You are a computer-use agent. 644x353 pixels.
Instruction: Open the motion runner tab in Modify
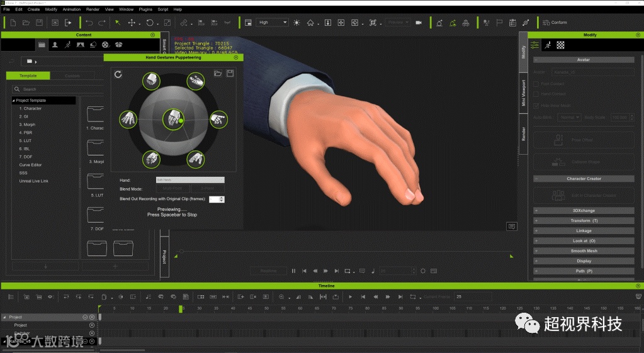[x=548, y=45]
